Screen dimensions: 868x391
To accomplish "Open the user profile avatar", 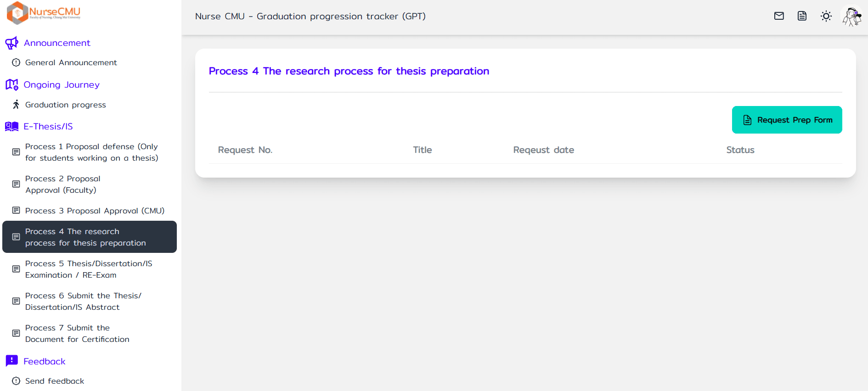I will (852, 17).
